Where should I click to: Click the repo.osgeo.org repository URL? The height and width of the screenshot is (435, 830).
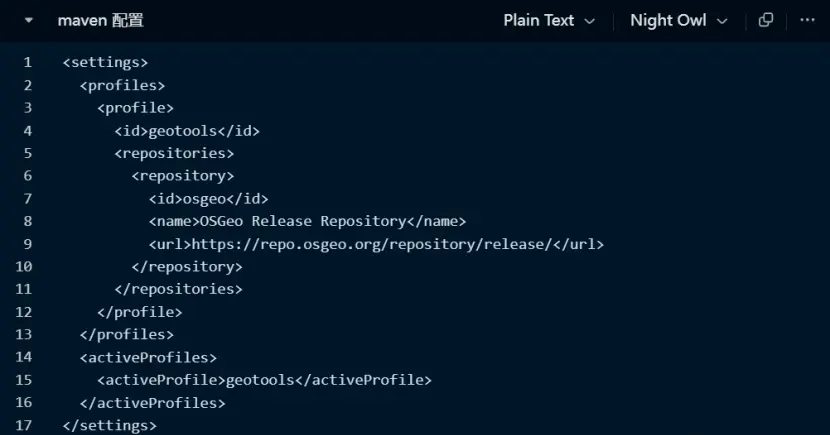coord(370,244)
